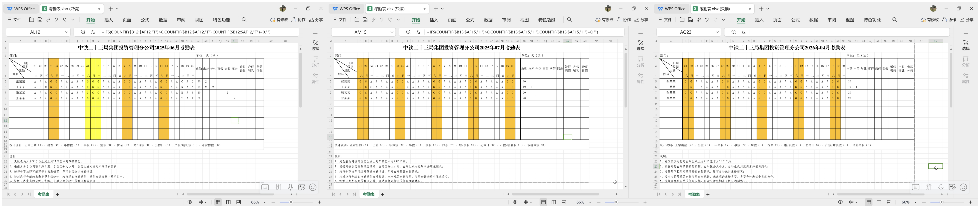Click the emoji smiley in left window IME bar
This screenshot has height=208, width=980.
pyautogui.click(x=313, y=187)
